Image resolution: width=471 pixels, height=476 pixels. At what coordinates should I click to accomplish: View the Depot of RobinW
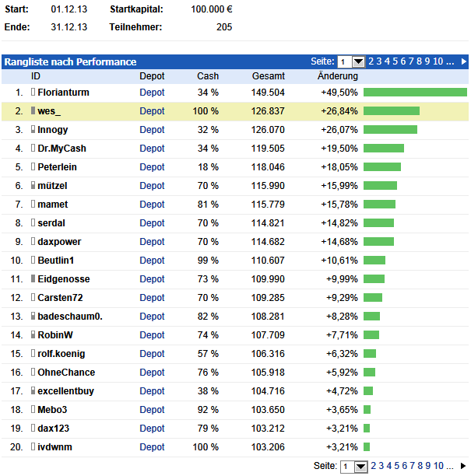pos(152,335)
